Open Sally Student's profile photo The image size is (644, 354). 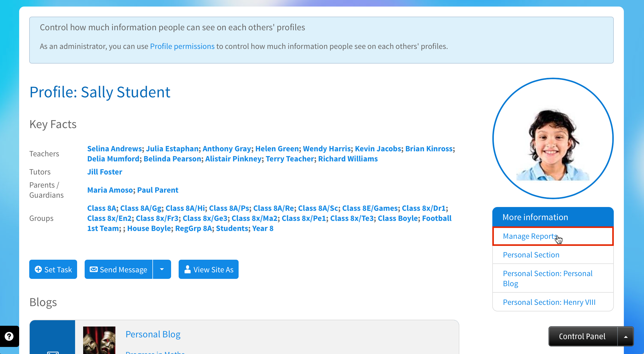(x=553, y=138)
